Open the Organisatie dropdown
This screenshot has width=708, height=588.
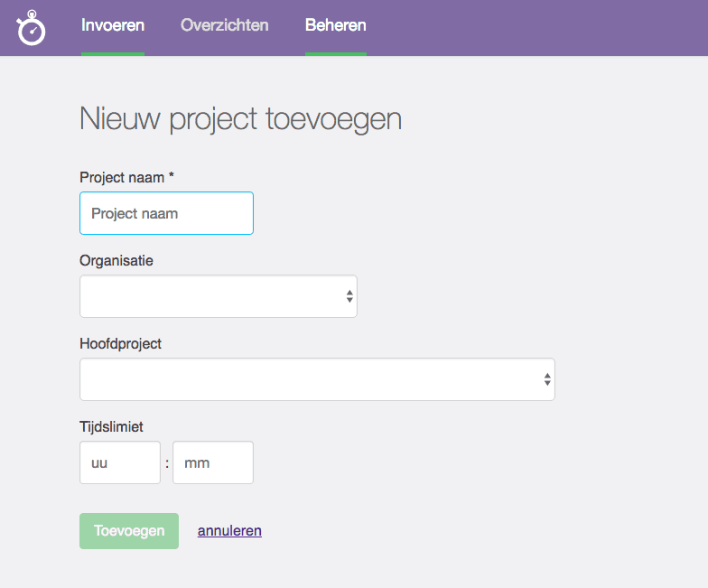click(x=219, y=296)
